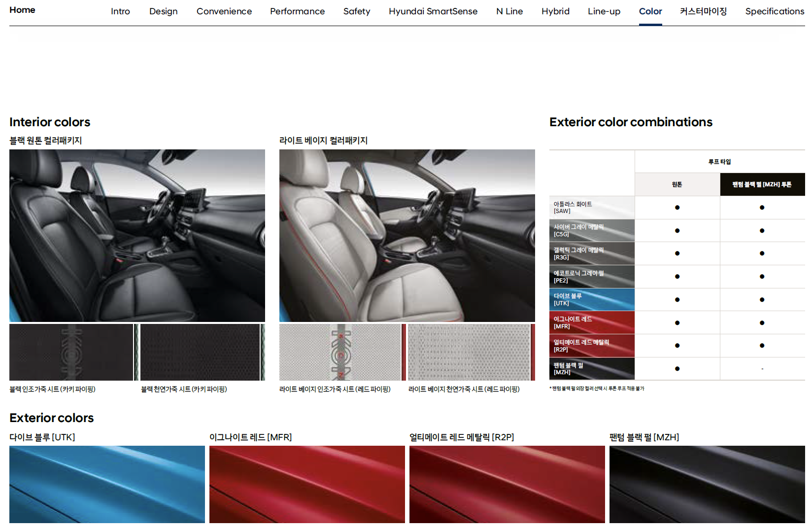The height and width of the screenshot is (532, 812).
Task: Open the Hybrid section
Action: tap(555, 11)
